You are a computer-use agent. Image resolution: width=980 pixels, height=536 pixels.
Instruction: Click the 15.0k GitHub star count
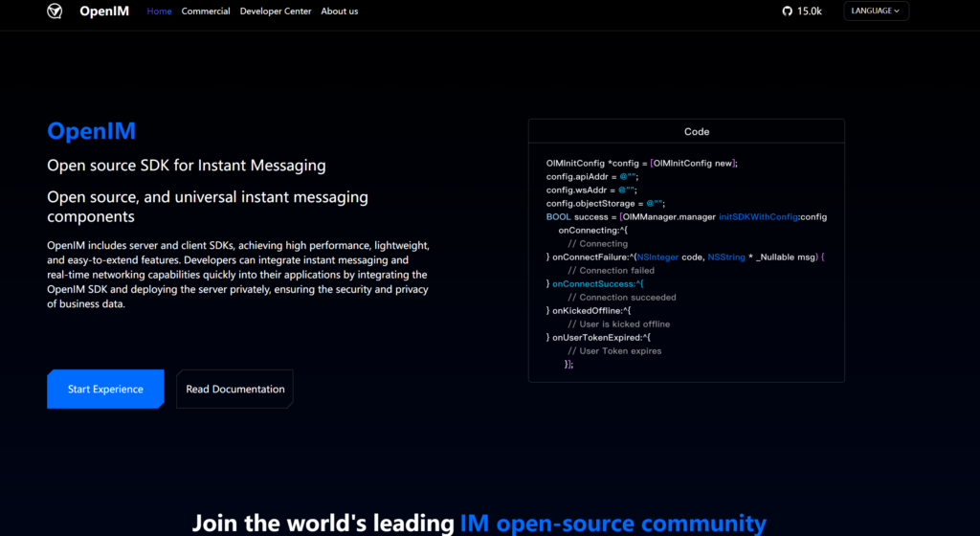pos(810,11)
